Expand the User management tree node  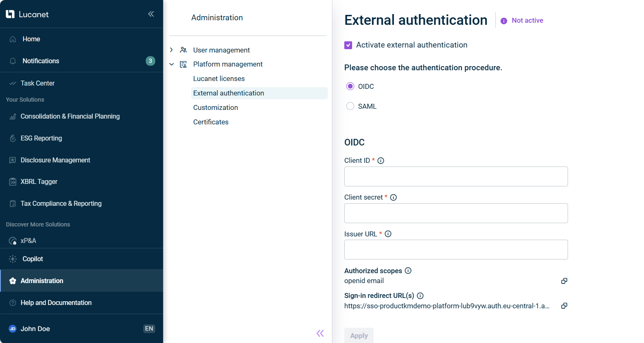(171, 50)
